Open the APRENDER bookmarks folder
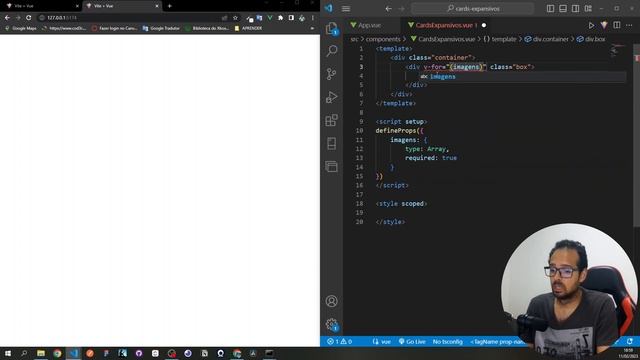This screenshot has width=640, height=360. point(248,29)
